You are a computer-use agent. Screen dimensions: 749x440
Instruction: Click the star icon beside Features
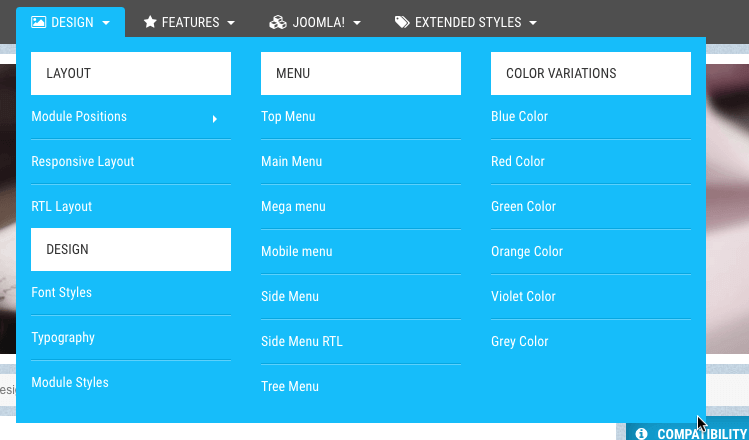point(150,21)
